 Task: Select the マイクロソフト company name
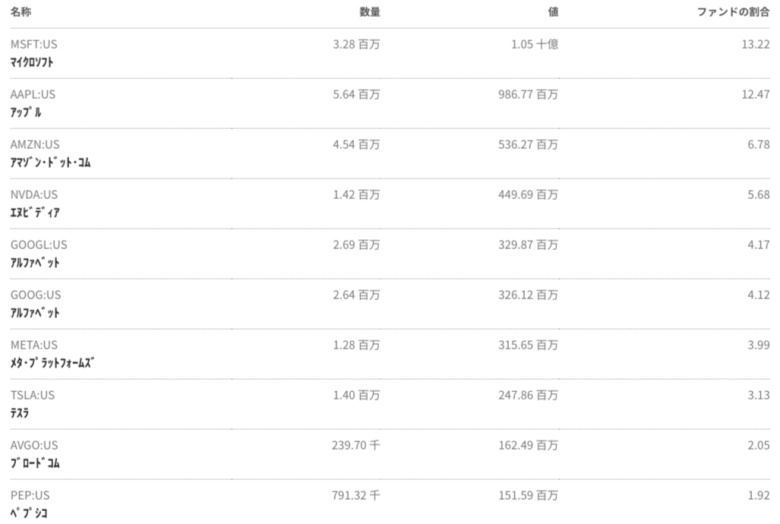tap(32, 63)
